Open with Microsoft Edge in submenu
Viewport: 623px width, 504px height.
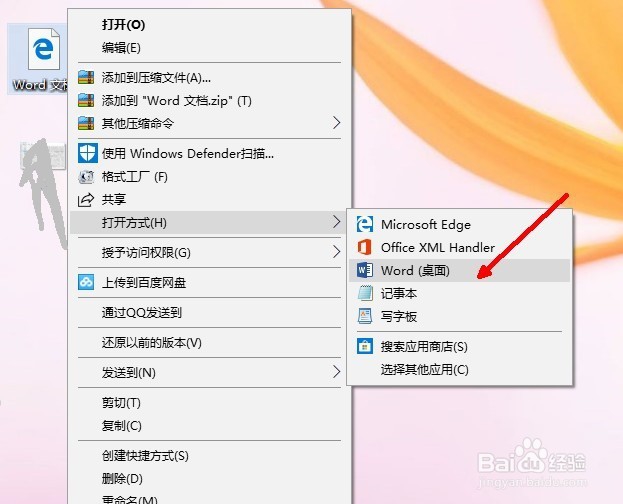coord(459,225)
